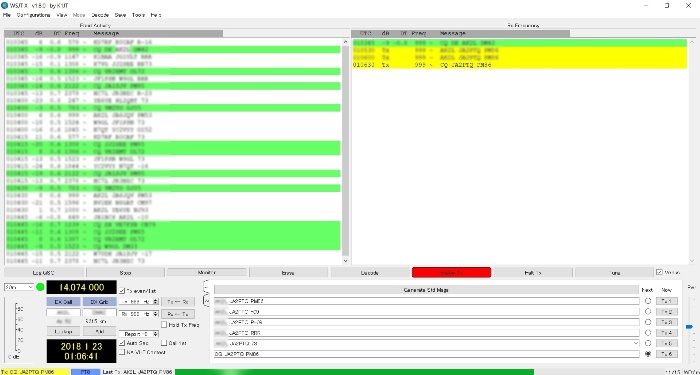Open the Decode menu
Image resolution: width=700 pixels, height=375 pixels.
100,15
